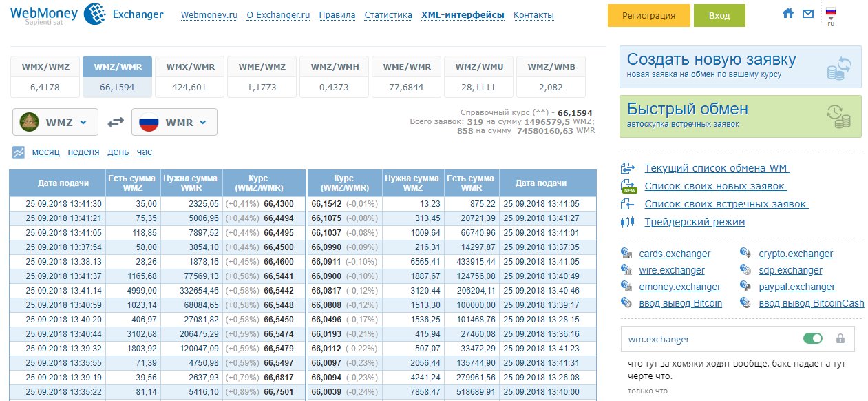Select the WMZ/WMH pair tab
The width and height of the screenshot is (868, 401).
click(335, 76)
